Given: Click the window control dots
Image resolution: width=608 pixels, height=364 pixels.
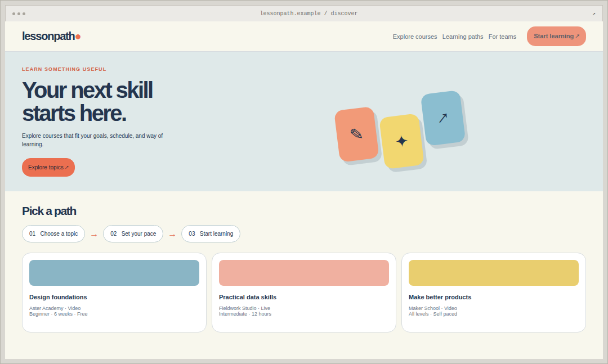Looking at the screenshot, I should click(x=19, y=14).
